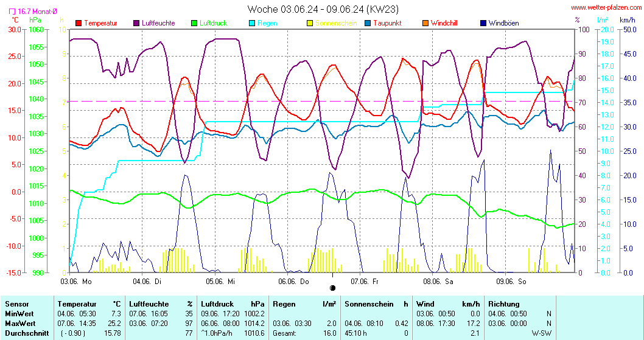Click the °C temperature axis unit label
Image resolution: width=644 pixels, height=340 pixels.
(15, 19)
